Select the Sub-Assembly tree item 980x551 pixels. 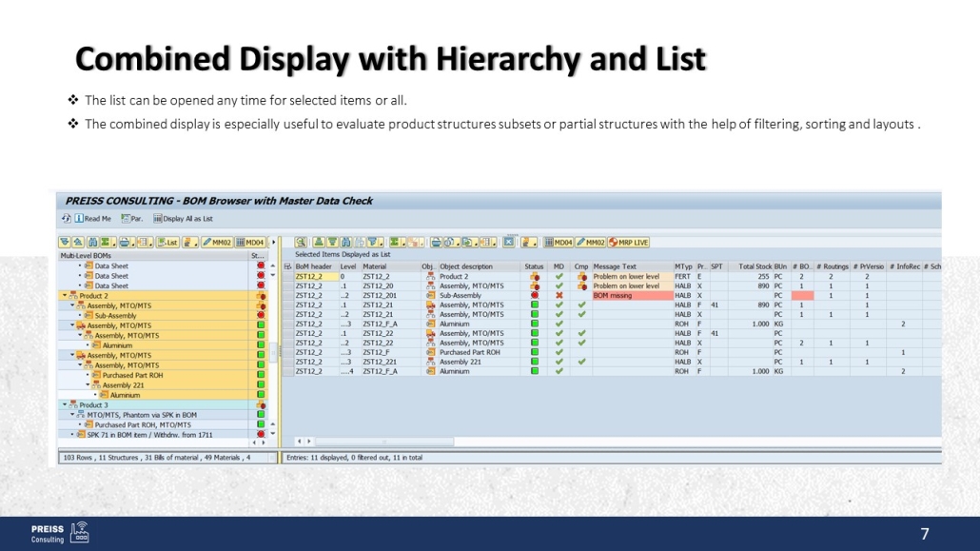coord(115,316)
